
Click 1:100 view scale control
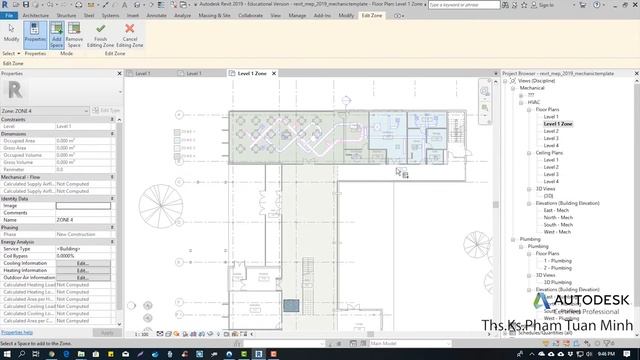click(141, 334)
